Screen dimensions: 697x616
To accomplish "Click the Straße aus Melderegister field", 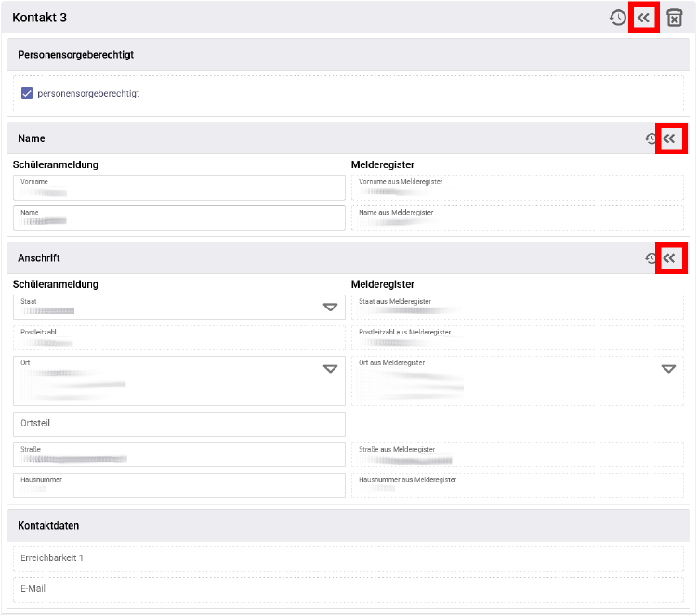I will 518,454.
